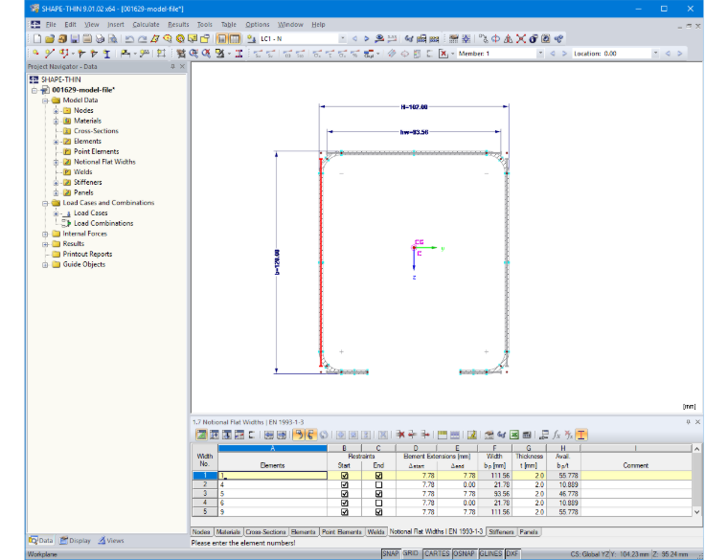Close the Project Navigator panel
The height and width of the screenshot is (560, 728).
182,66
